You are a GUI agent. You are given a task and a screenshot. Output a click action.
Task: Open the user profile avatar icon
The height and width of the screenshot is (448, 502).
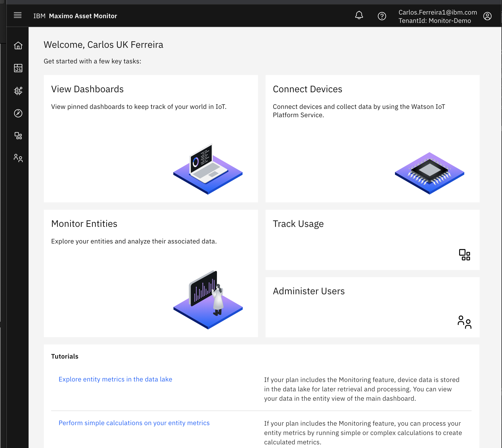pyautogui.click(x=487, y=16)
